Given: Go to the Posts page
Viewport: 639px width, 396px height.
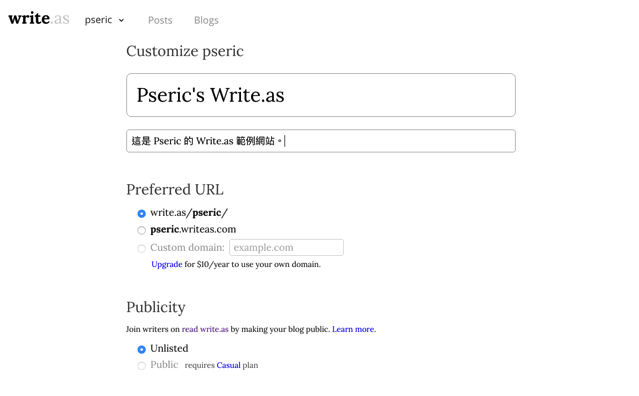Looking at the screenshot, I should click(160, 20).
